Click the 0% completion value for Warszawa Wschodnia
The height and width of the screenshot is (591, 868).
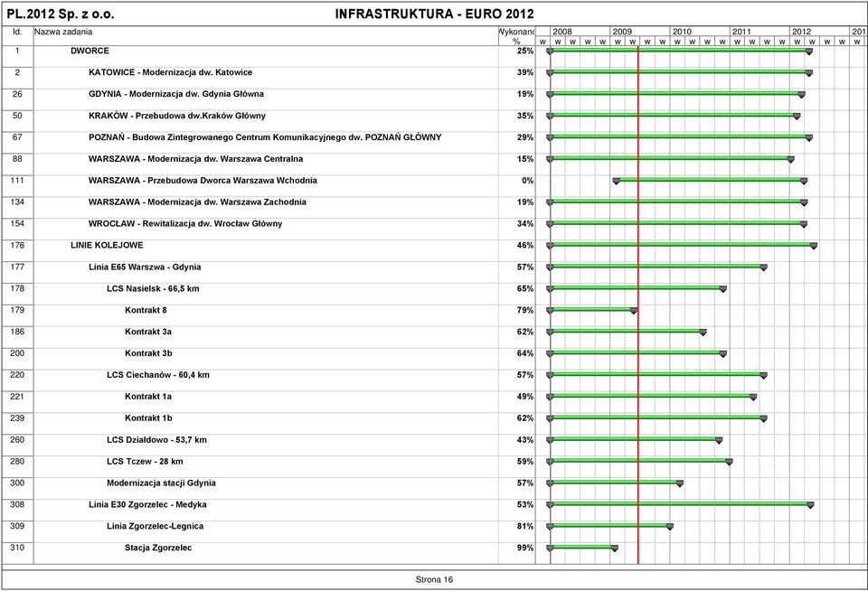[527, 181]
